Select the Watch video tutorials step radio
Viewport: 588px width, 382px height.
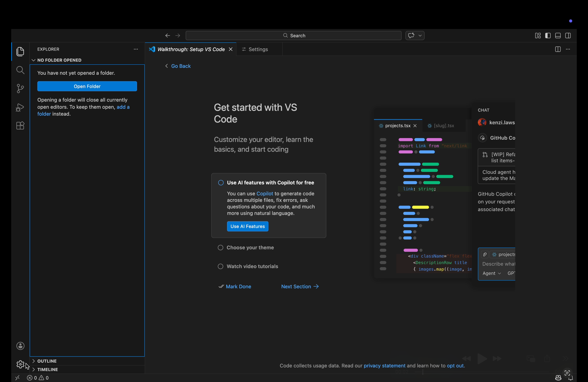(x=220, y=267)
